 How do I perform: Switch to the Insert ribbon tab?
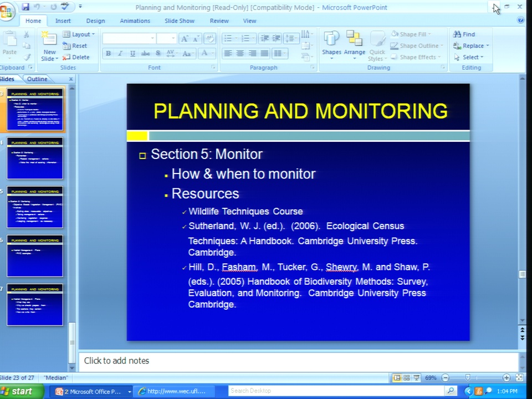pos(63,21)
